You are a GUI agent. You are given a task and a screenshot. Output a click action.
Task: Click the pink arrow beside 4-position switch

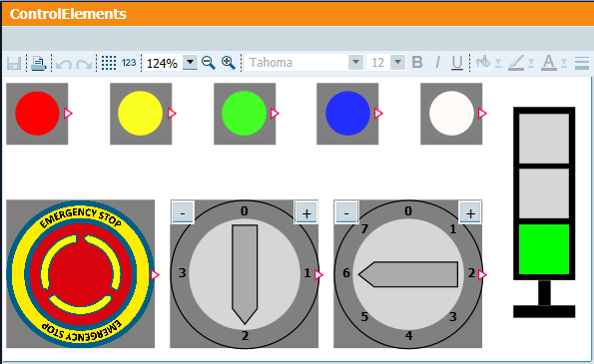pyautogui.click(x=319, y=274)
